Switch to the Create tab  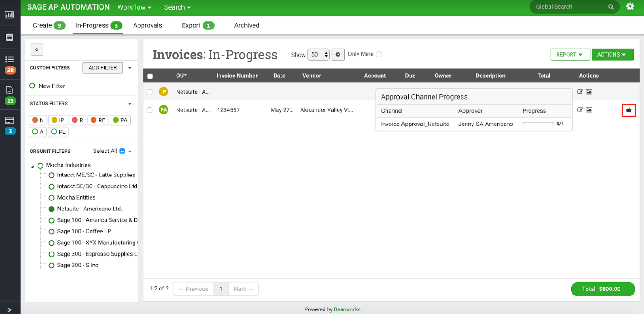coord(49,25)
